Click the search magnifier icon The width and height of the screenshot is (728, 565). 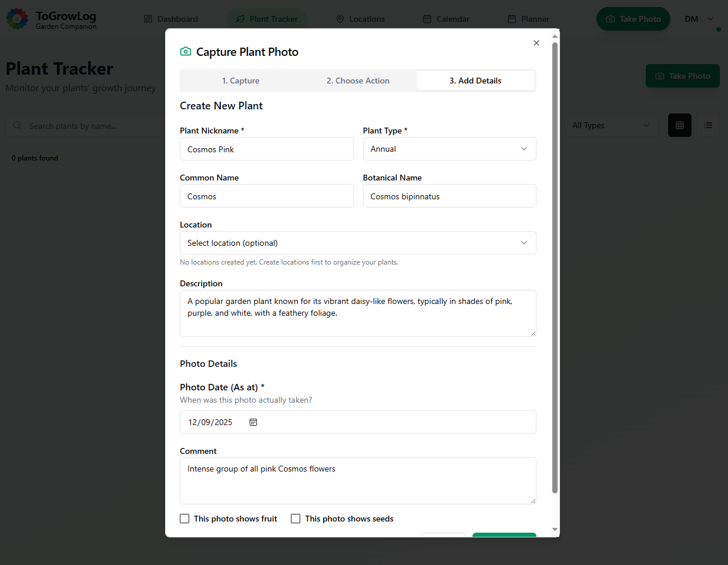[18, 126]
